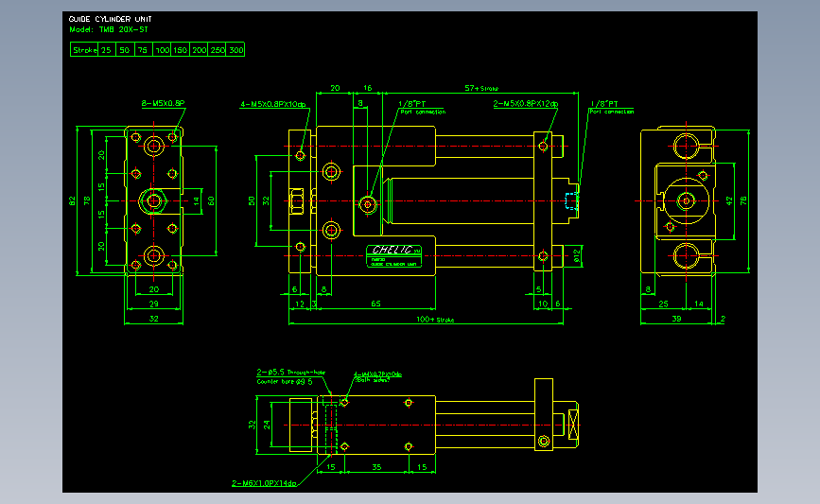The width and height of the screenshot is (820, 504).
Task: Select the 150 cell in stroke table
Action: 181,50
